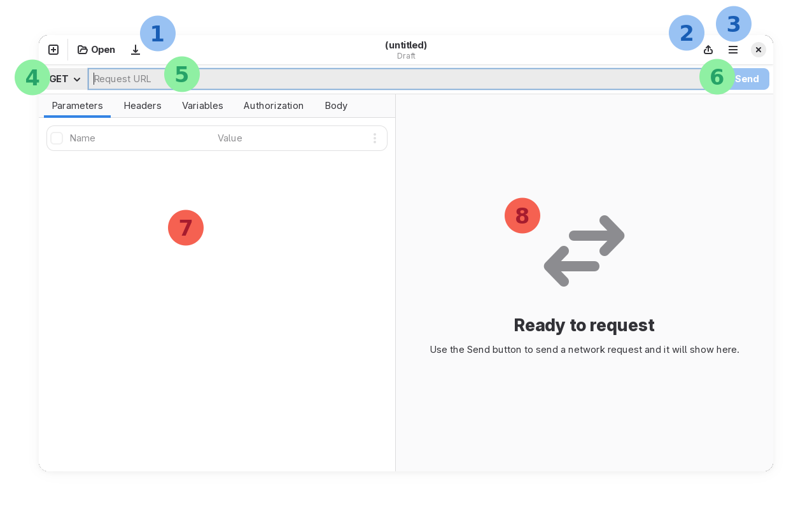Open the Variables tab
The width and height of the screenshot is (812, 514).
(x=202, y=106)
